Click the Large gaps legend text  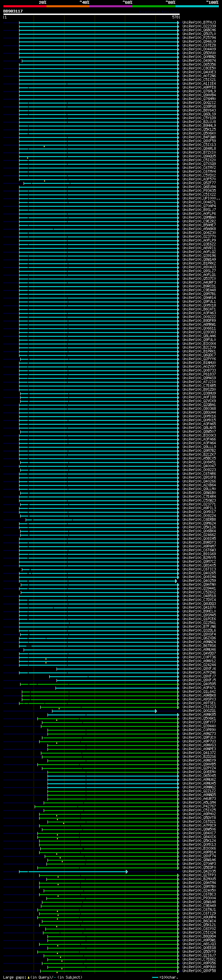(x=43, y=977)
